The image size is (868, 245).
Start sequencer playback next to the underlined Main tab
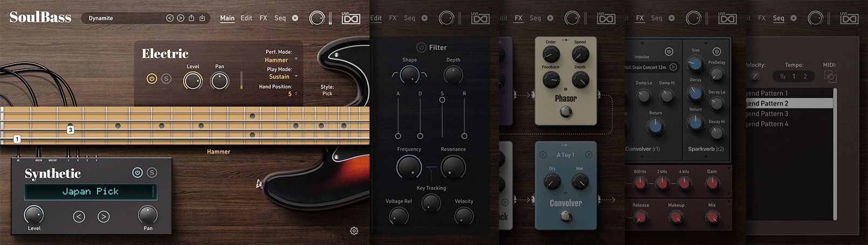(295, 18)
